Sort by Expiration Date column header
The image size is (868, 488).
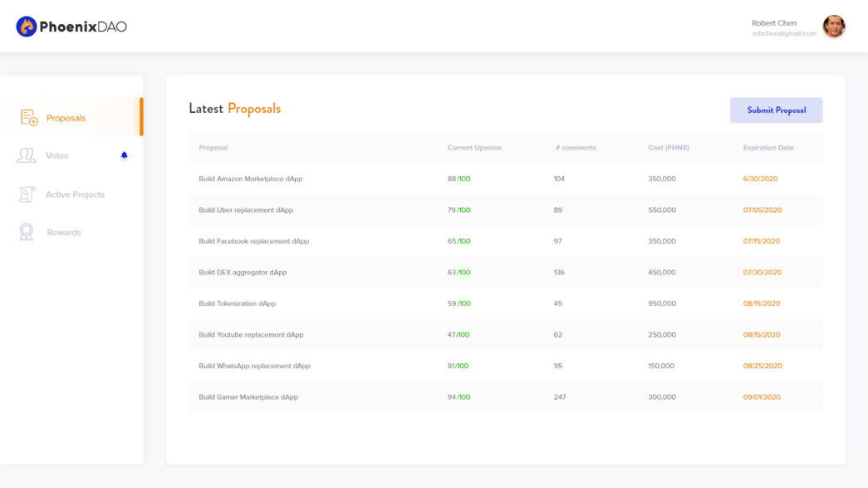point(768,148)
